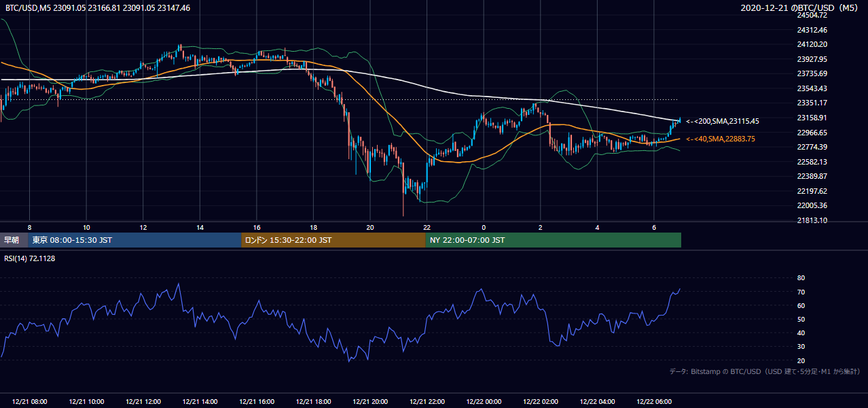Click hour label 20 under the price chart
The width and height of the screenshot is (868, 408).
click(x=370, y=227)
